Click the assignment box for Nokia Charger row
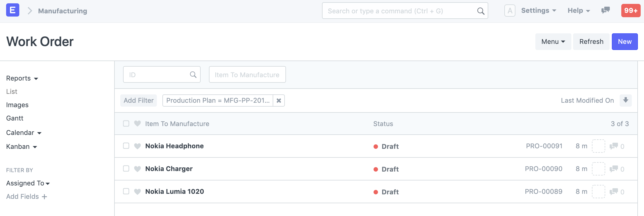Viewport: 644px width, 216px height. [x=598, y=169]
